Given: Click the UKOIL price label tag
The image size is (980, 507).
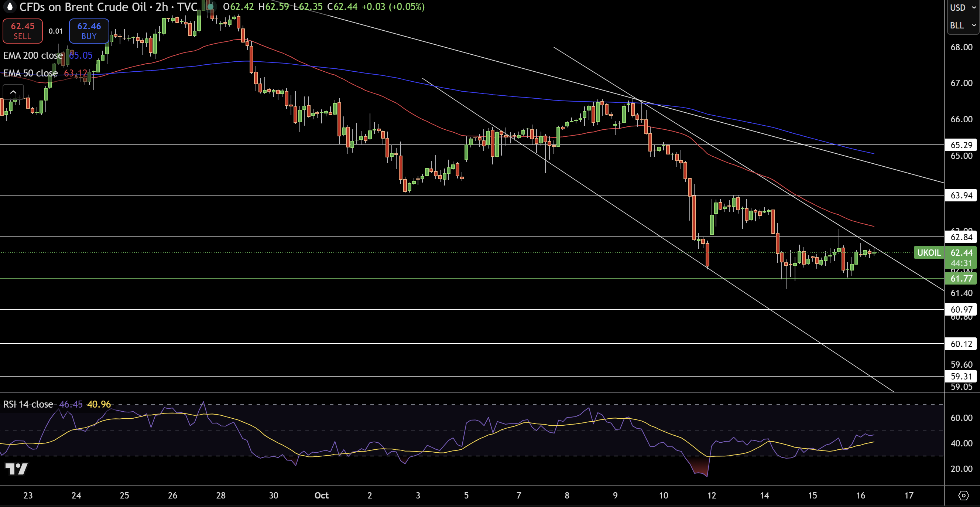Looking at the screenshot, I should 929,253.
